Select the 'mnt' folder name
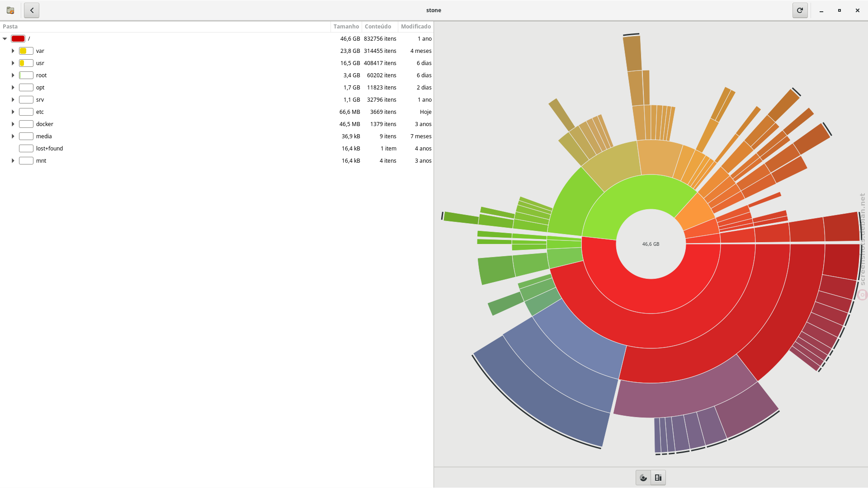868x488 pixels. (41, 161)
